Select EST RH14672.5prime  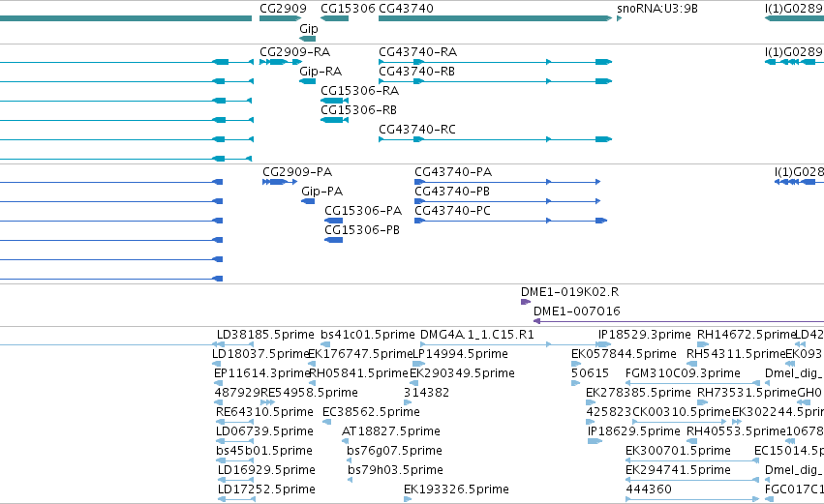coord(747,335)
